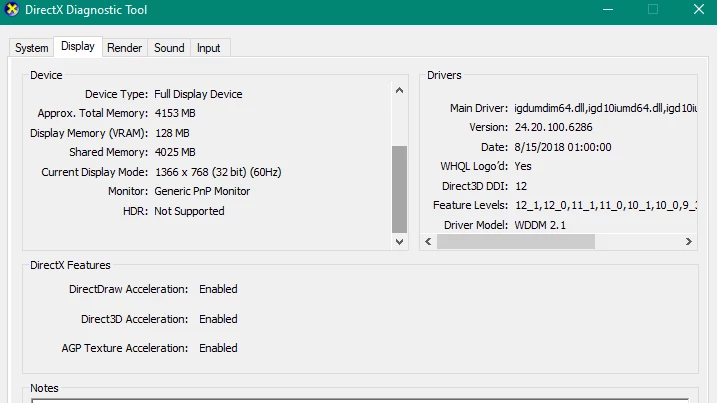Select the AGP Texture Acceleration 'Enabled' value
717x403 pixels.
[x=218, y=348]
